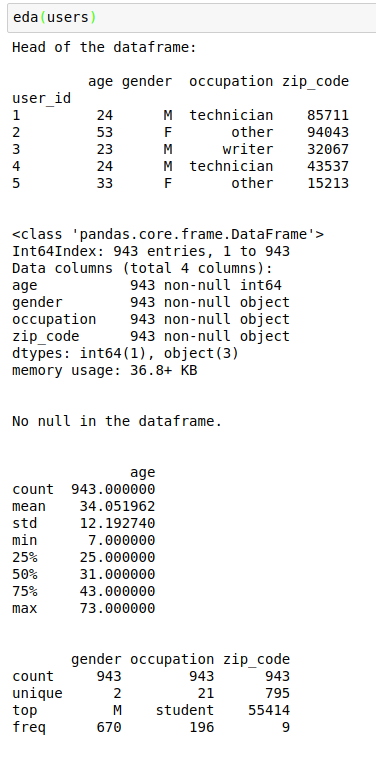This screenshot has height=758, width=376.
Task: Click the eda(users) code input cell
Action: click(191, 18)
